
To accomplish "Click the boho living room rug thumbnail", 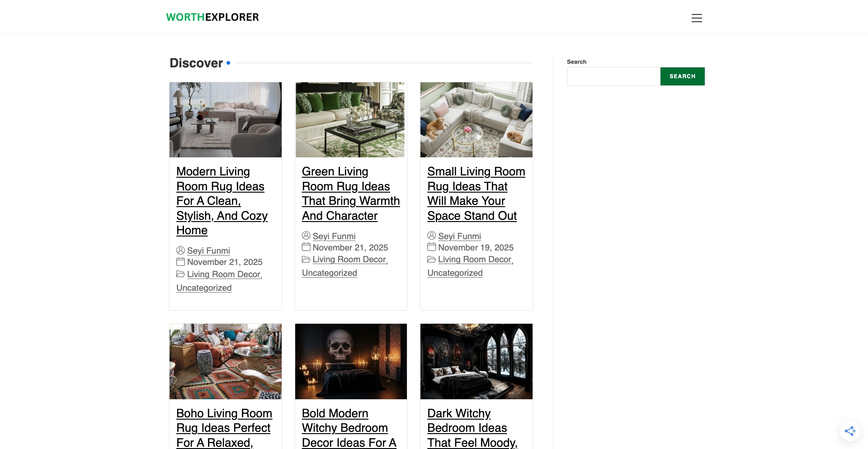I will point(225,361).
